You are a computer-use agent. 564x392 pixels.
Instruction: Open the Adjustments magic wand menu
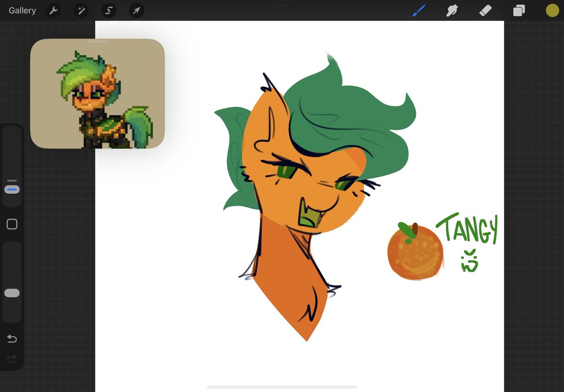[81, 10]
